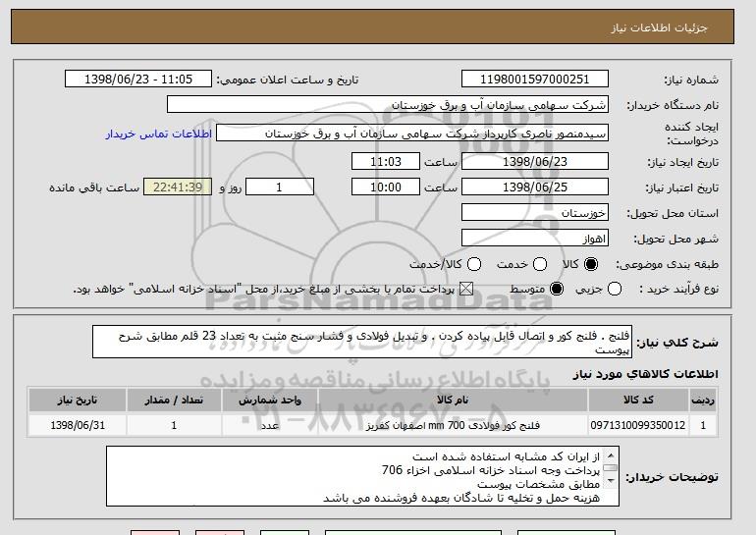Click the ردیف column header
The image size is (756, 535).
point(703,401)
